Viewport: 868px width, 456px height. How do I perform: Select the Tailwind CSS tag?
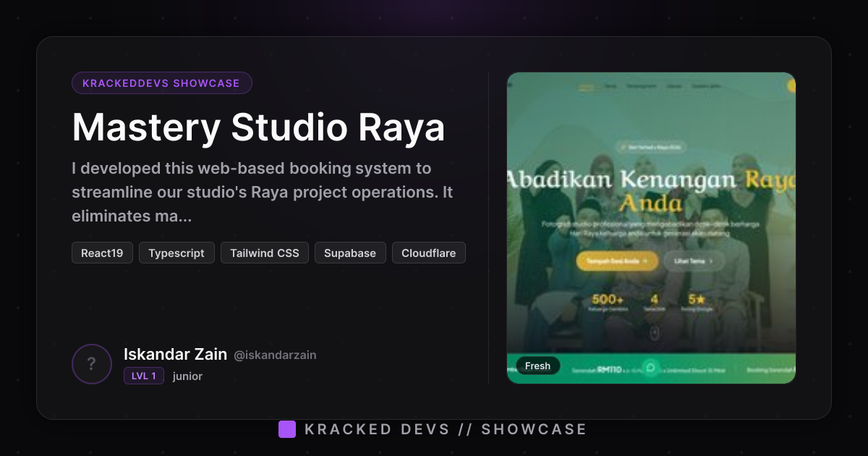[x=265, y=253]
